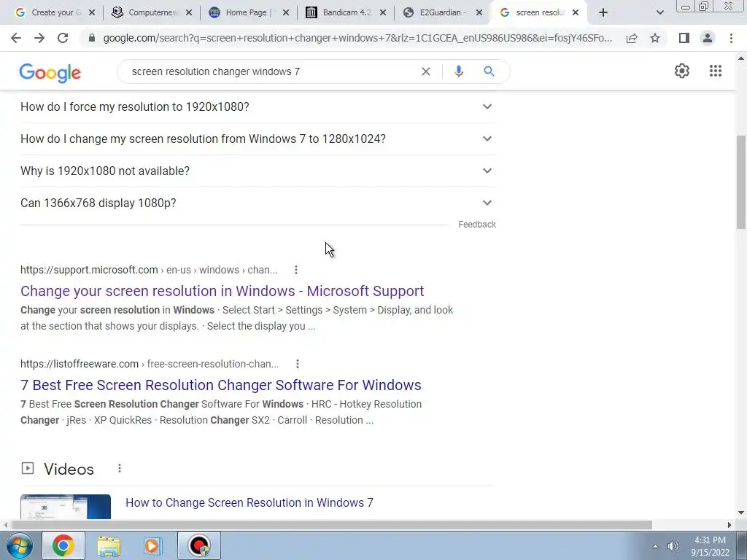
Task: Reload the current page
Action: pos(63,38)
